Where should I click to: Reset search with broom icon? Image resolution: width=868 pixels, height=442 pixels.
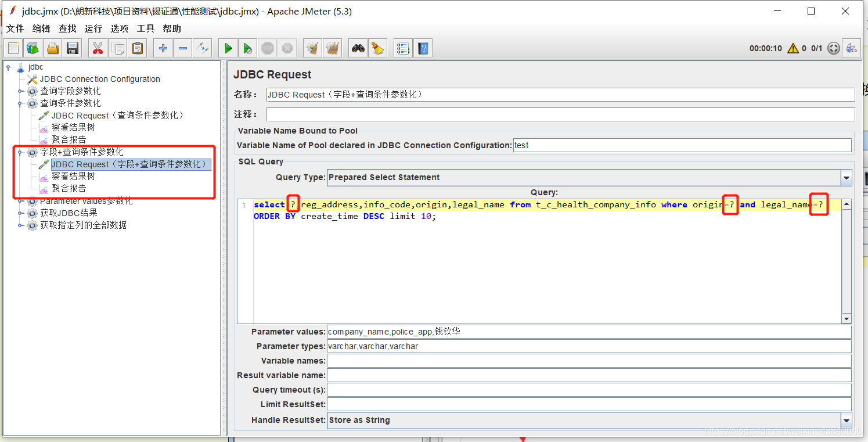click(x=378, y=48)
